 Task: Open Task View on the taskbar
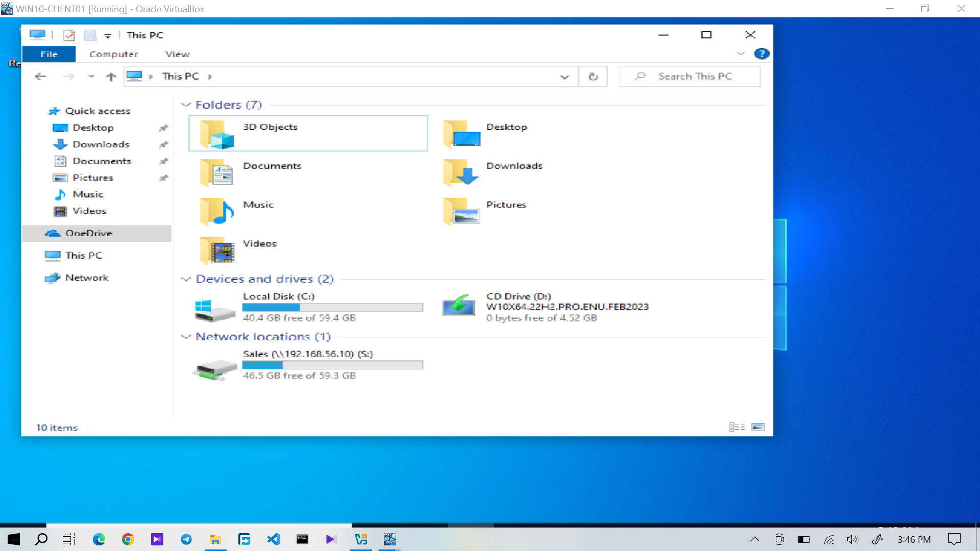69,539
